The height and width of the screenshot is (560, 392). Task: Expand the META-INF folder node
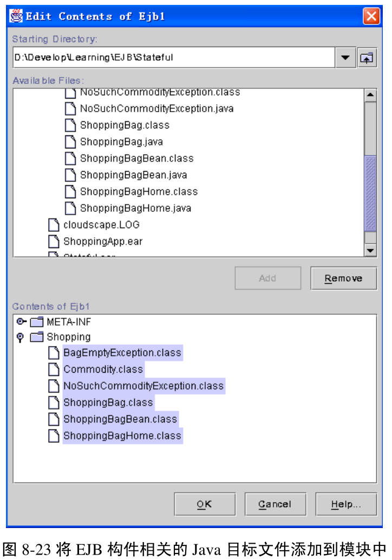[x=22, y=322]
